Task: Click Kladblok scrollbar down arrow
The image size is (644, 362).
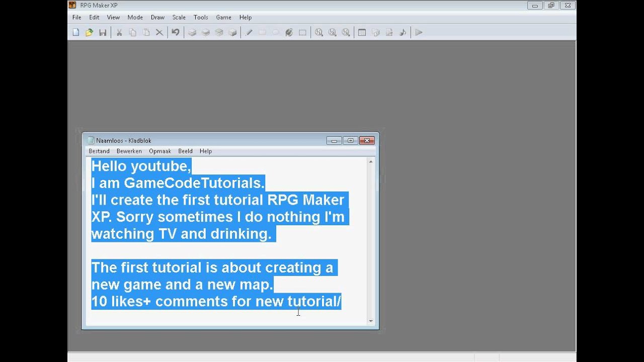Action: [371, 321]
